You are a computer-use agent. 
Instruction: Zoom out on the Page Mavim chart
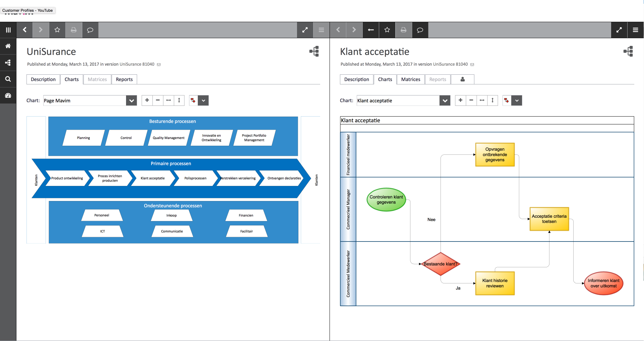coord(158,100)
